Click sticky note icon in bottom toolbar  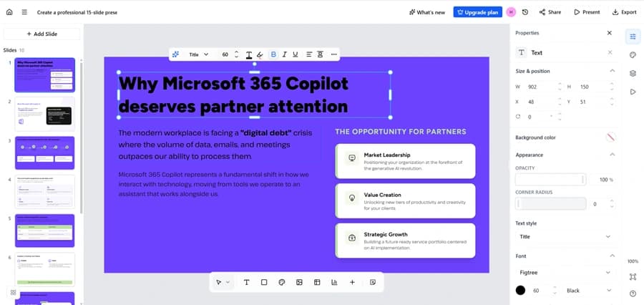[373, 282]
